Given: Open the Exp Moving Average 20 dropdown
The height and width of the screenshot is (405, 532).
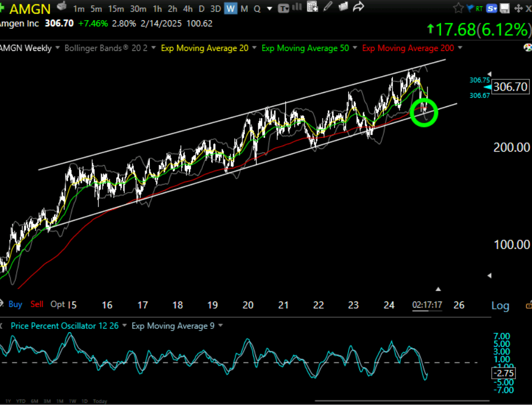Looking at the screenshot, I should tap(207, 48).
